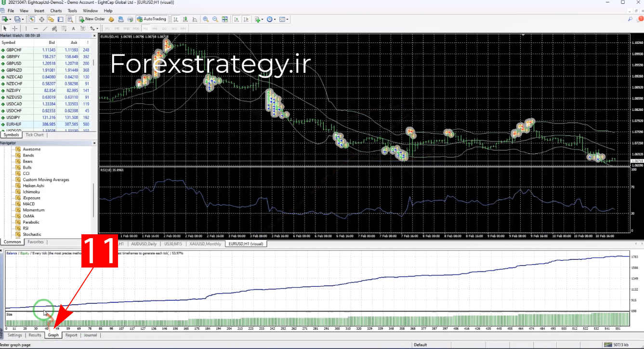The width and height of the screenshot is (644, 349).
Task: Select the M15 timeframe button
Action: [126, 29]
